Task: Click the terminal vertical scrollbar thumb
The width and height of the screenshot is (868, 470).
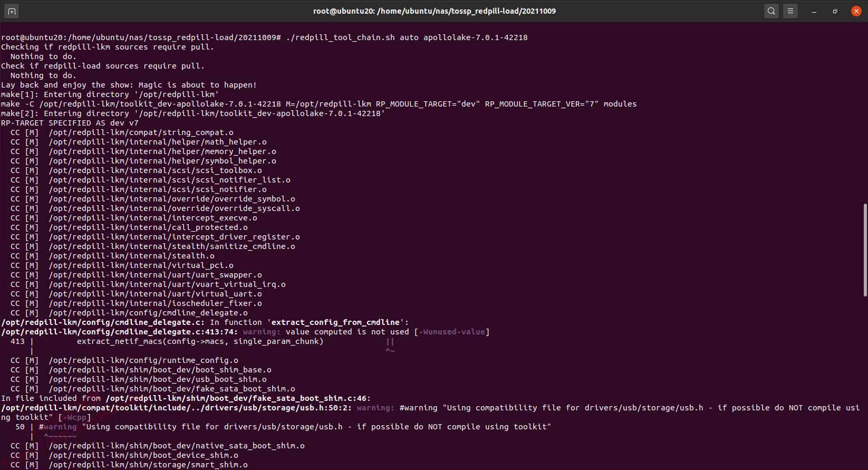Action: pos(865,250)
